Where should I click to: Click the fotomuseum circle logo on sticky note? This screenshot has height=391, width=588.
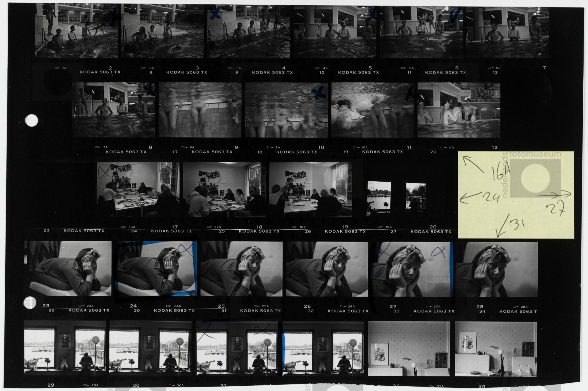535,178
